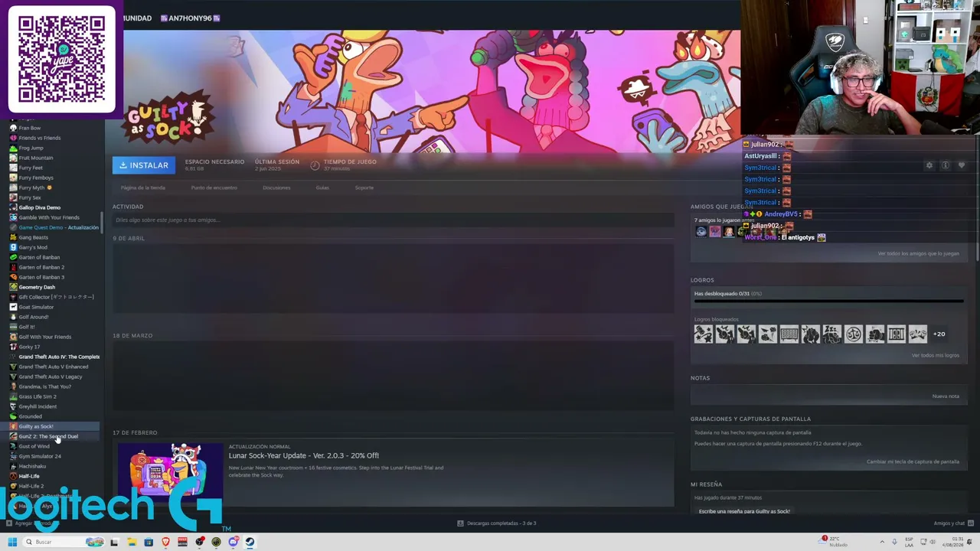Select Fran Bow in the library list

pyautogui.click(x=30, y=128)
